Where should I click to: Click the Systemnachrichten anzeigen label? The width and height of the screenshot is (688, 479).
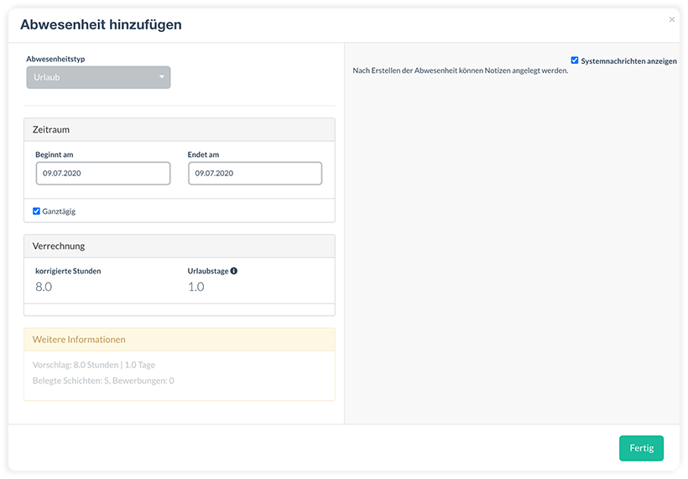629,61
